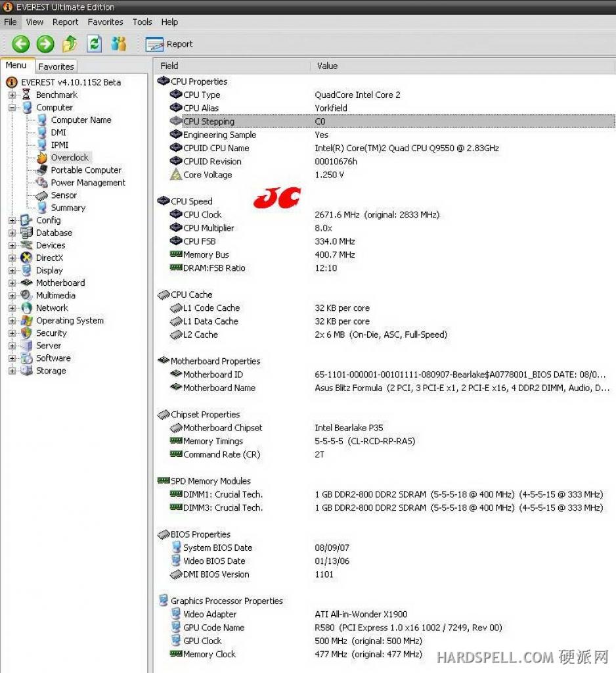Image resolution: width=616 pixels, height=673 pixels.
Task: Expand the Storage tree node
Action: click(x=12, y=371)
